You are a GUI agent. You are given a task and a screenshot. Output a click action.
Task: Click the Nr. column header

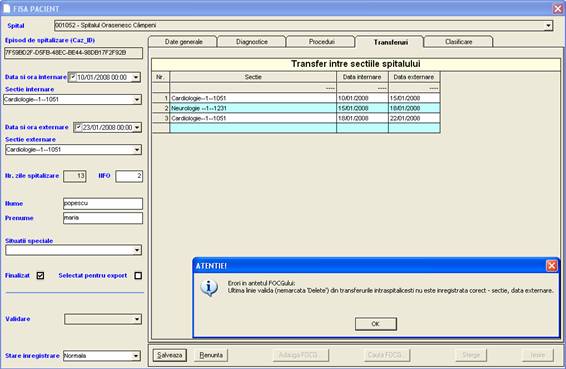pyautogui.click(x=161, y=77)
